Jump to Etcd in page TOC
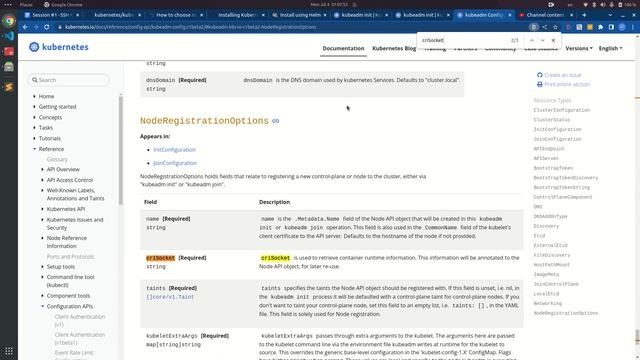Image resolution: width=640 pixels, height=360 pixels. [x=539, y=236]
